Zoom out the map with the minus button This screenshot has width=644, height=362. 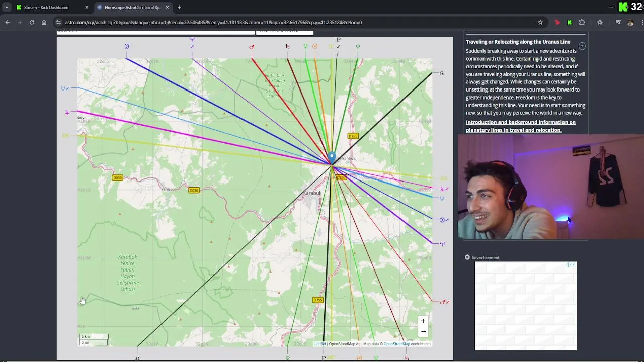coord(423,331)
